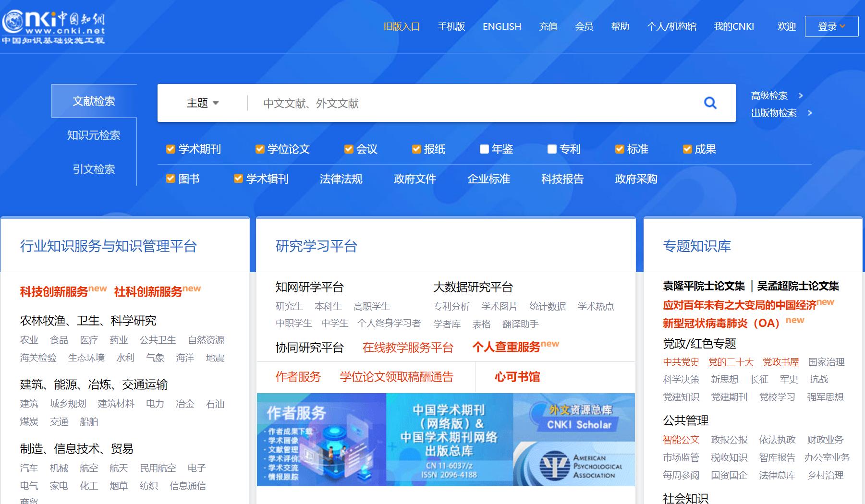Click the 中国学术期刊(网络版) banner
The width and height of the screenshot is (865, 504).
tap(450, 440)
